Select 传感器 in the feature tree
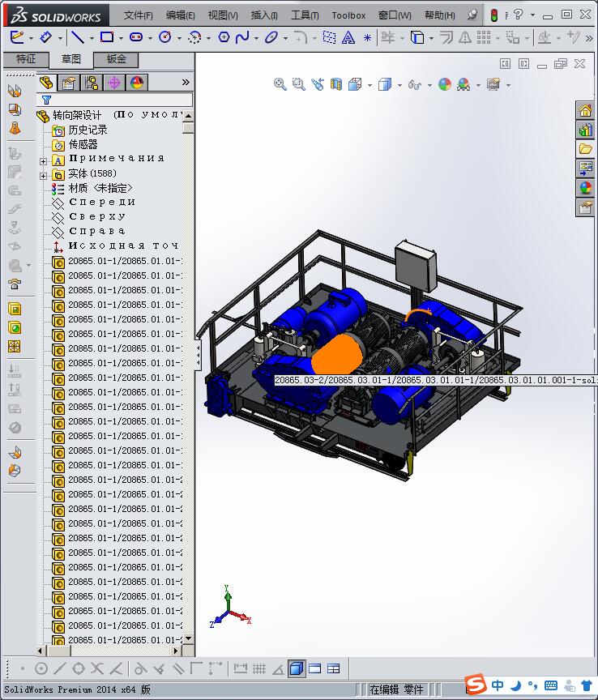This screenshot has height=700, width=598. (83, 145)
